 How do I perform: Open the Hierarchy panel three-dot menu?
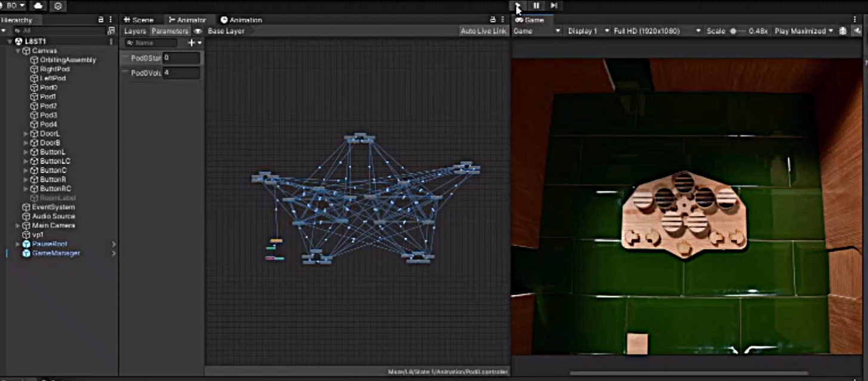coord(110,20)
